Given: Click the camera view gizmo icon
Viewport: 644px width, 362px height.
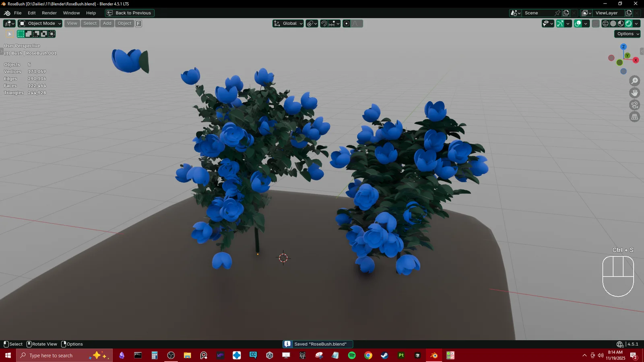Looking at the screenshot, I should tap(635, 105).
